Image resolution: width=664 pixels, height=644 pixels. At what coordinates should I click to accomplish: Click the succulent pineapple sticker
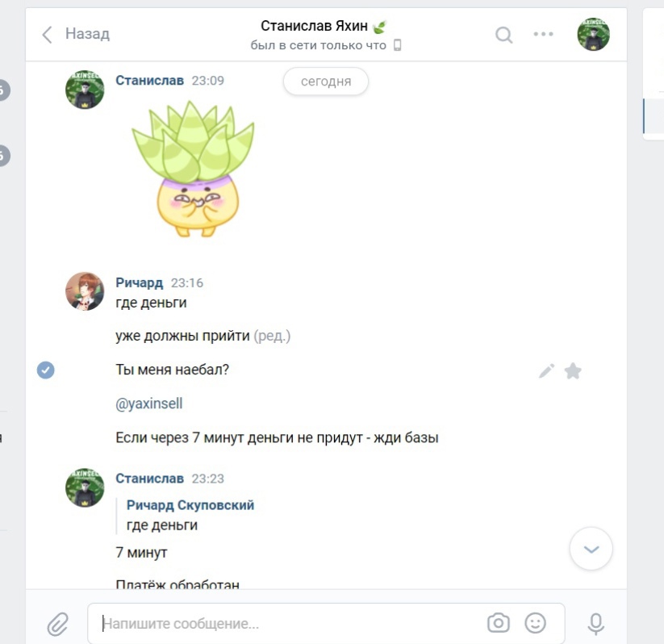coord(193,169)
